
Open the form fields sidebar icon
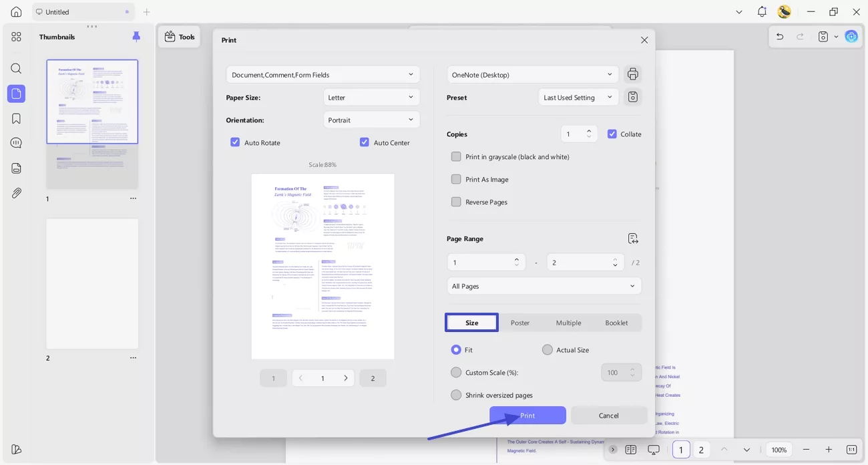point(16,168)
